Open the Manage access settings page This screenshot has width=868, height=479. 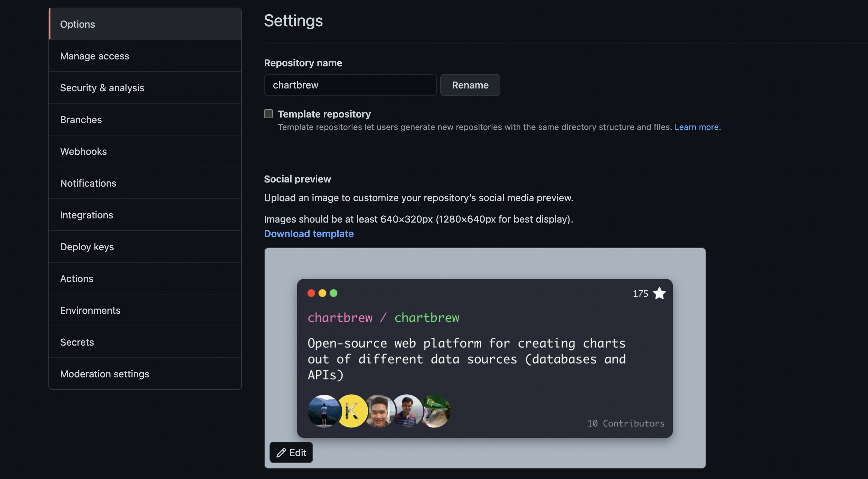click(95, 56)
